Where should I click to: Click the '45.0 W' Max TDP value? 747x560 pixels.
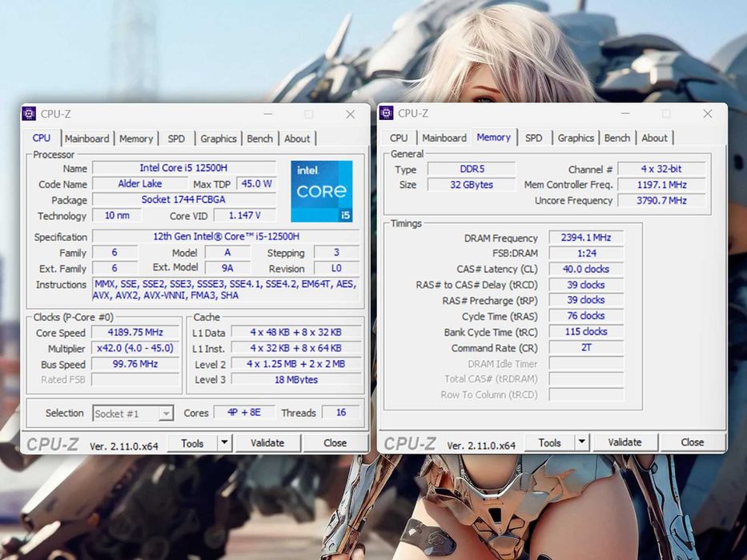pos(256,184)
